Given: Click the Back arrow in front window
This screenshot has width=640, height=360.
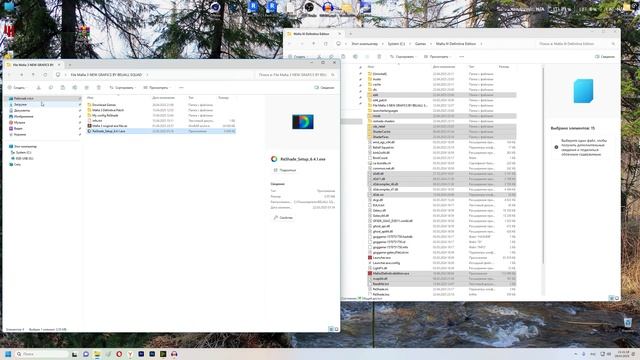Looking at the screenshot, I should pos(10,75).
